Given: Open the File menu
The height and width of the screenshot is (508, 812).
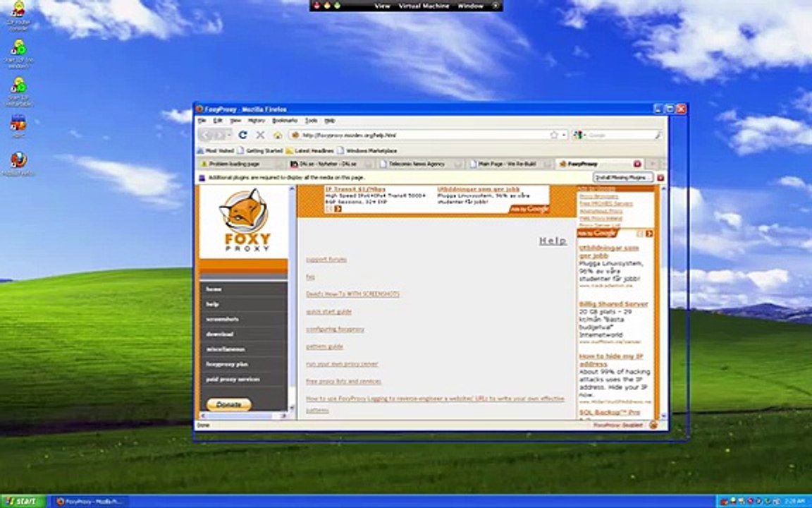Looking at the screenshot, I should pyautogui.click(x=202, y=120).
